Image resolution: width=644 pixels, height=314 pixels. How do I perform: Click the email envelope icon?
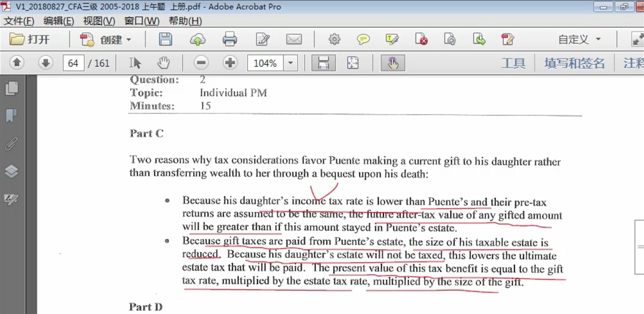coord(293,40)
